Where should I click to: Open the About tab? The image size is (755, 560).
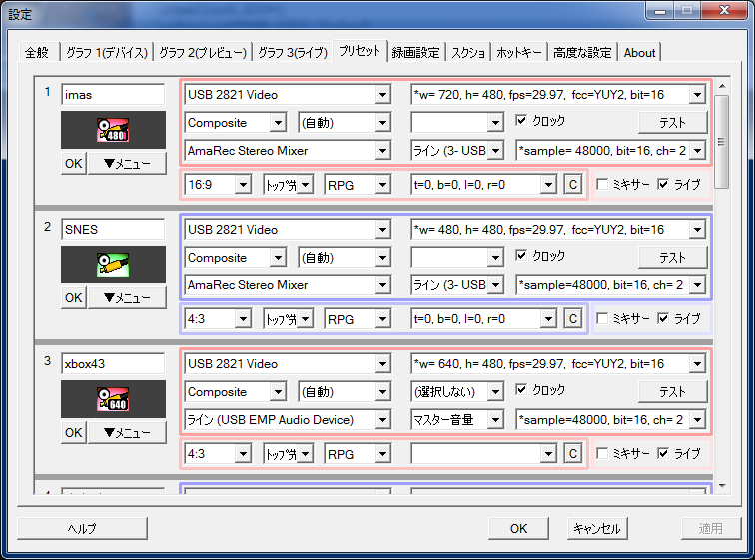click(639, 53)
